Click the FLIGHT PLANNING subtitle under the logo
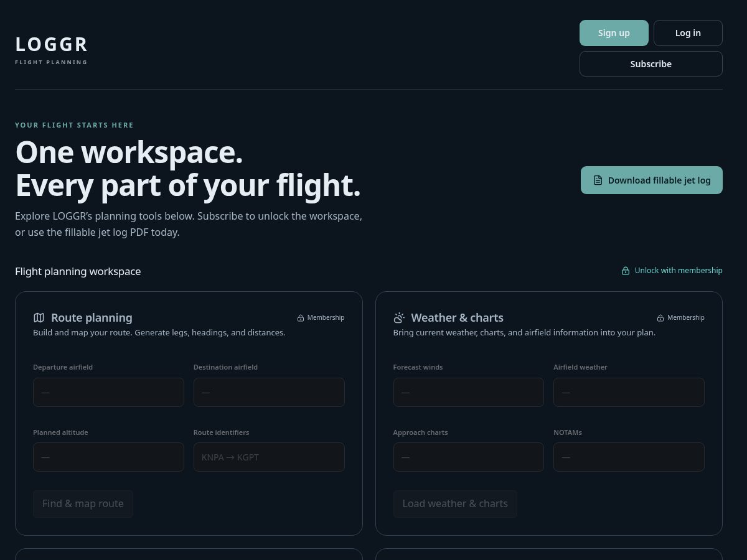This screenshot has width=747, height=560. tap(51, 62)
